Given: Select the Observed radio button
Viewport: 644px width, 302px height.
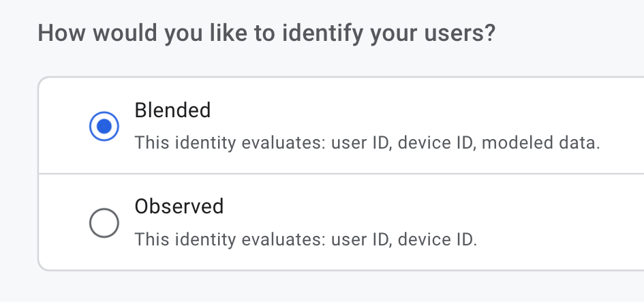Looking at the screenshot, I should coord(104,222).
